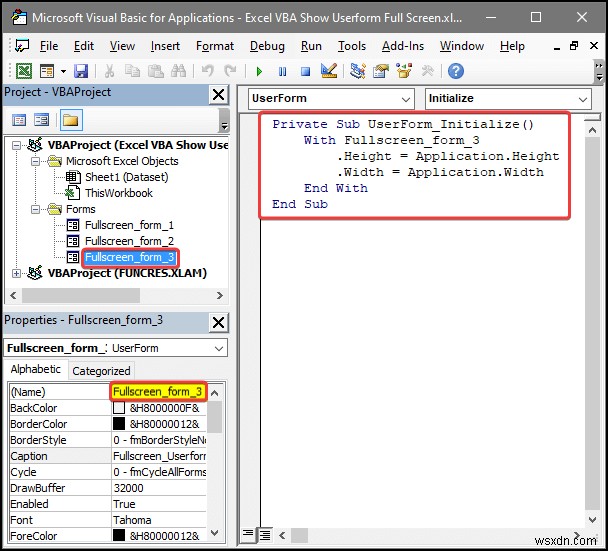Open the Debug menu

click(267, 46)
